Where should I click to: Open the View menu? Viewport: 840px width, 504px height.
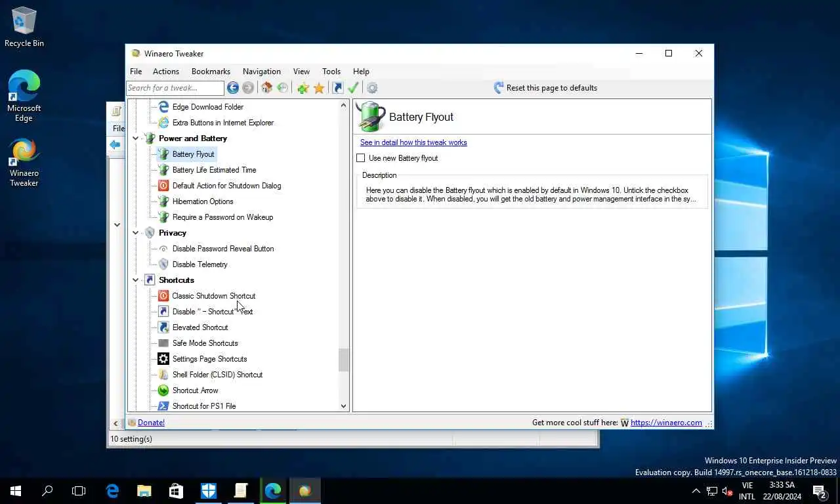point(301,72)
